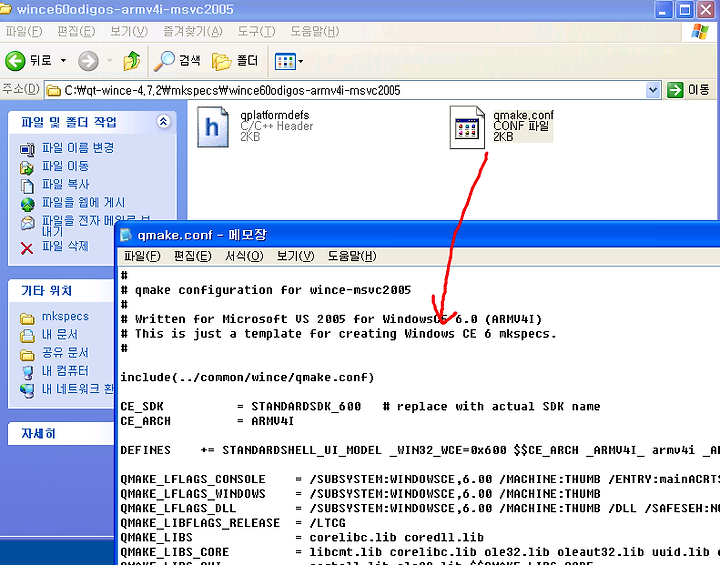Click the QMAKE_LIBFLAGS_RELEASE = /LTCG line
Image resolution: width=720 pixels, height=565 pixels.
(x=233, y=523)
